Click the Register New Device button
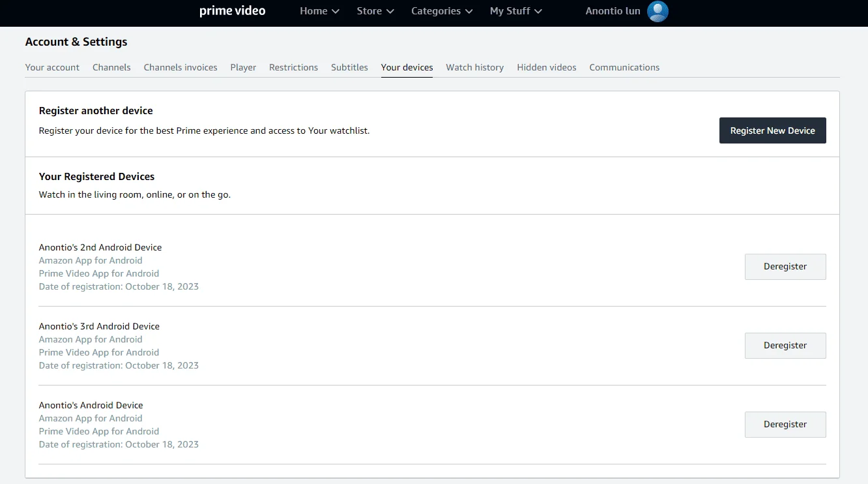Image resolution: width=868 pixels, height=484 pixels. pyautogui.click(x=772, y=130)
